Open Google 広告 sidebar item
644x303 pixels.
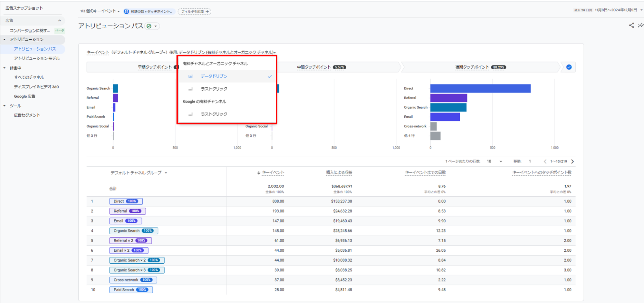(24, 96)
